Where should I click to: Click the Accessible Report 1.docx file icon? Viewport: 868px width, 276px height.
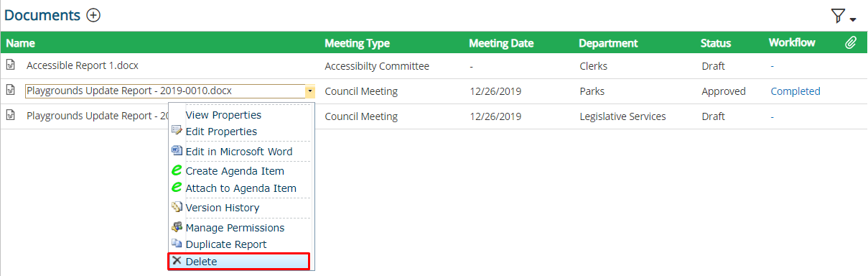click(x=11, y=65)
